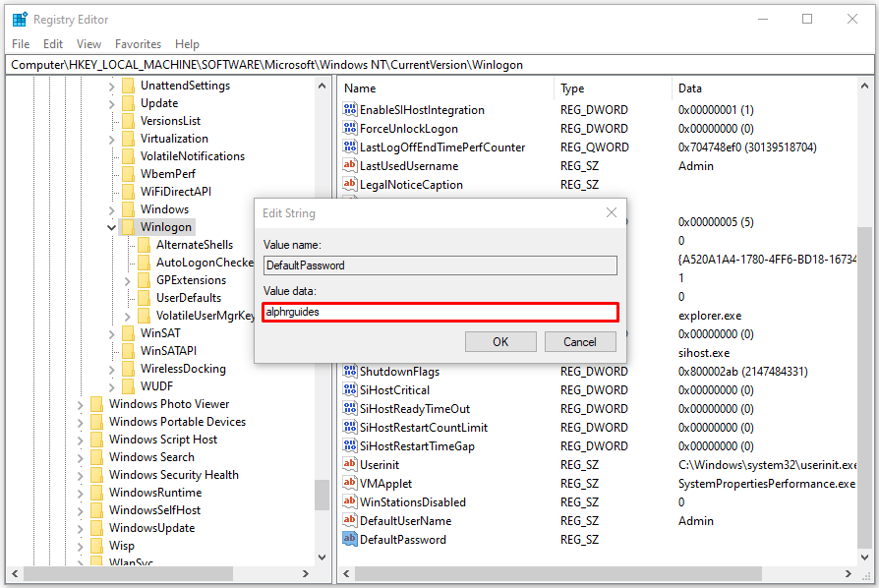This screenshot has height=588, width=879.
Task: Select the SiHostRestartTimeGap DWORD value icon
Action: pyautogui.click(x=350, y=445)
